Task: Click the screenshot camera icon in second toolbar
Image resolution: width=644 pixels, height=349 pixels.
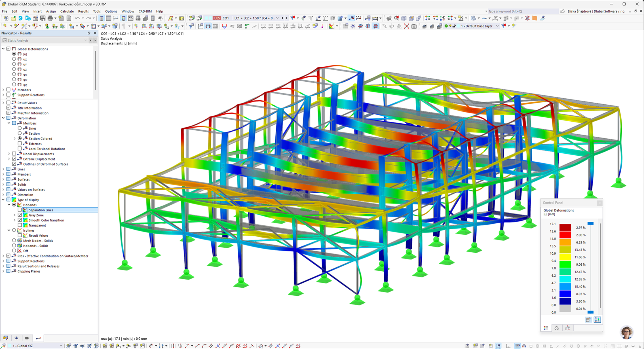Action: pyautogui.click(x=414, y=26)
